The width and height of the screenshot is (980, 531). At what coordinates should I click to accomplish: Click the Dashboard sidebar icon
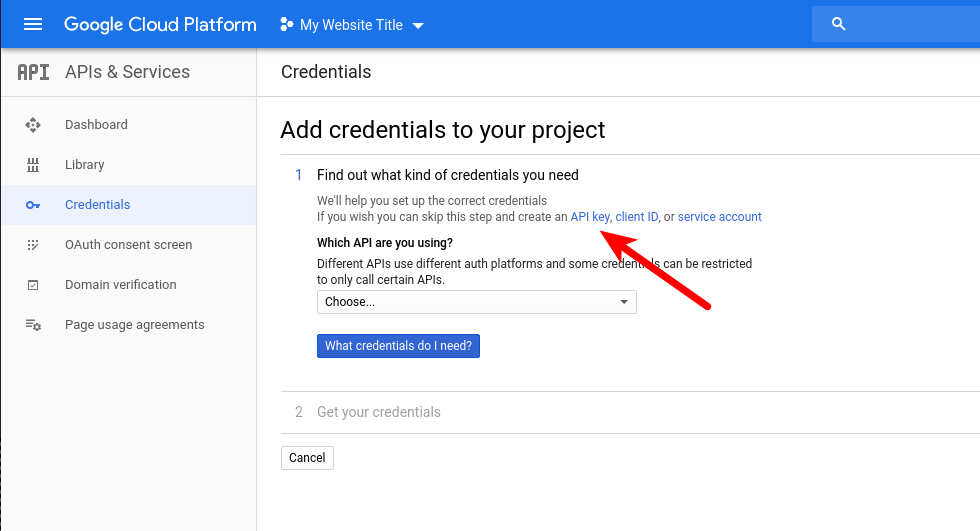(33, 125)
